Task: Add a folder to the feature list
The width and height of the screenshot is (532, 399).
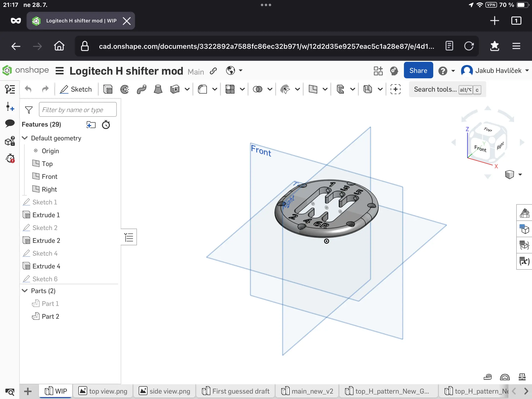Action: (x=91, y=125)
